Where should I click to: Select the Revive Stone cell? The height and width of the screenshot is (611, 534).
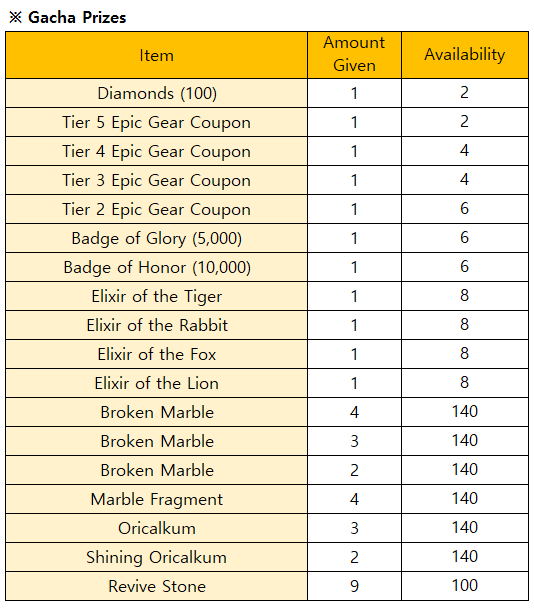point(156,586)
